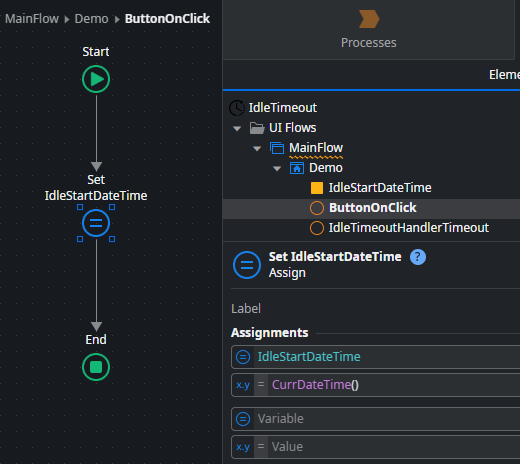Click the End node in the flow
This screenshot has width=520, height=464.
96,367
